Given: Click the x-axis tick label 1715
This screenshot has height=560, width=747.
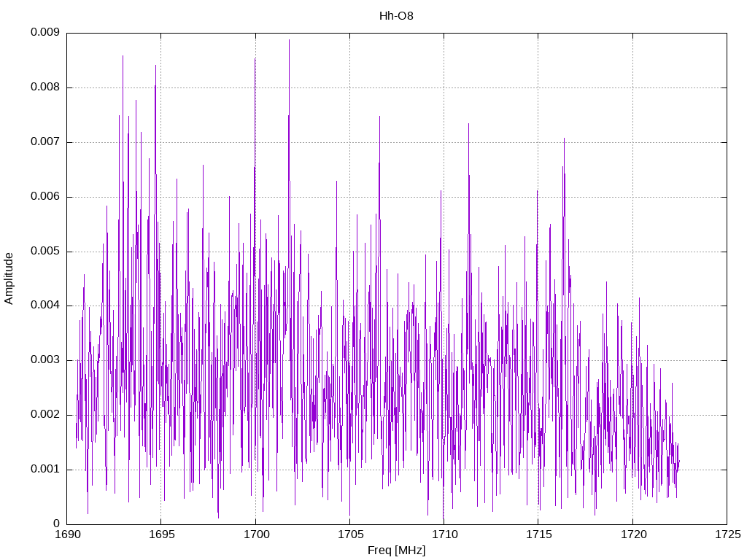Looking at the screenshot, I should click(538, 535).
